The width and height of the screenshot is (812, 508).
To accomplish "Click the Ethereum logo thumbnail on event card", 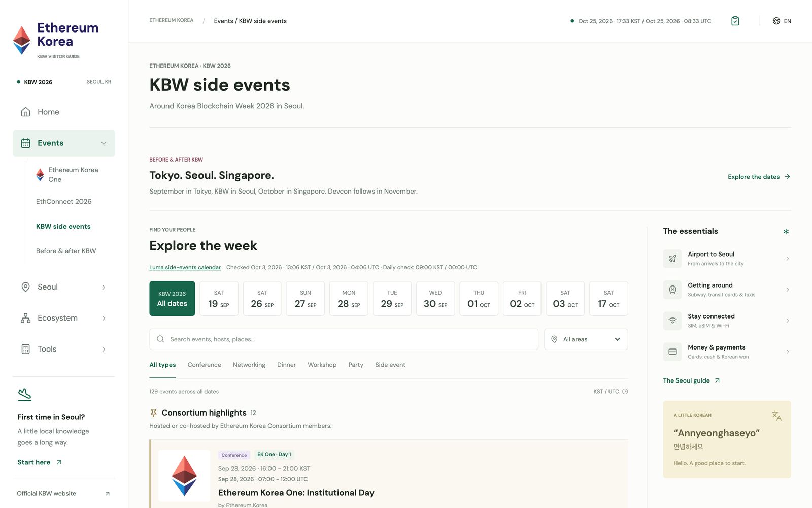I will (184, 475).
